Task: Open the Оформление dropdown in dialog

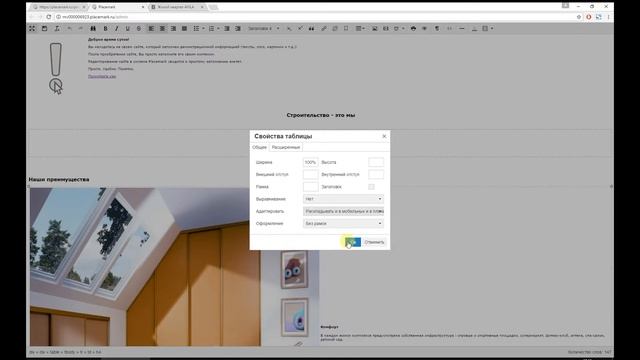Action: pyautogui.click(x=343, y=224)
